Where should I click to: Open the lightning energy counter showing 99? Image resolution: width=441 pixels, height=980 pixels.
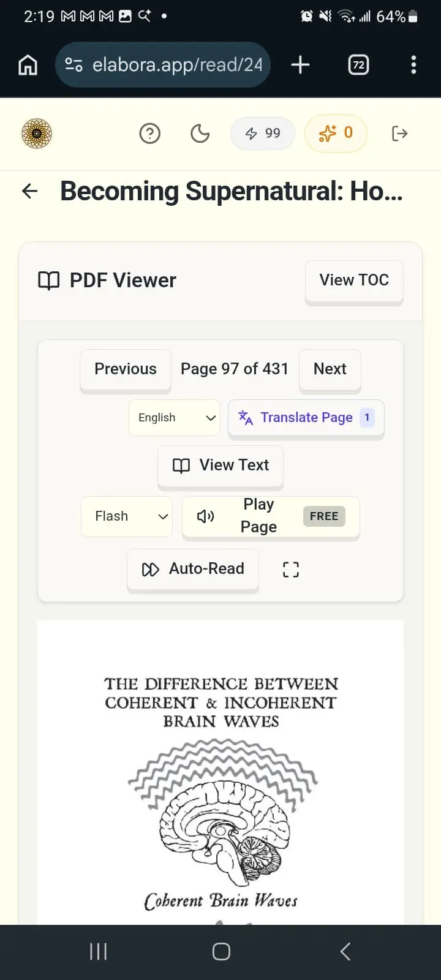[263, 133]
